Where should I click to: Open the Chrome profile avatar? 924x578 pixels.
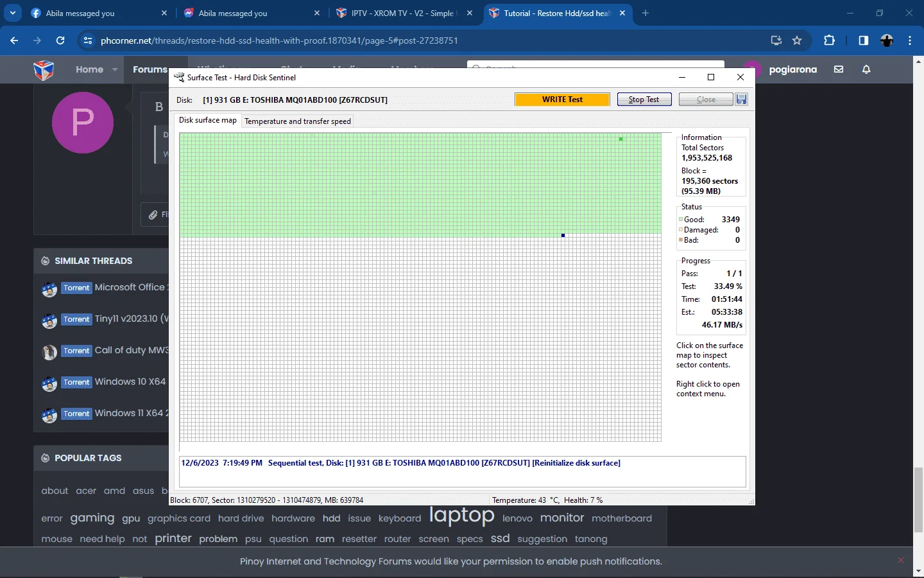887,40
